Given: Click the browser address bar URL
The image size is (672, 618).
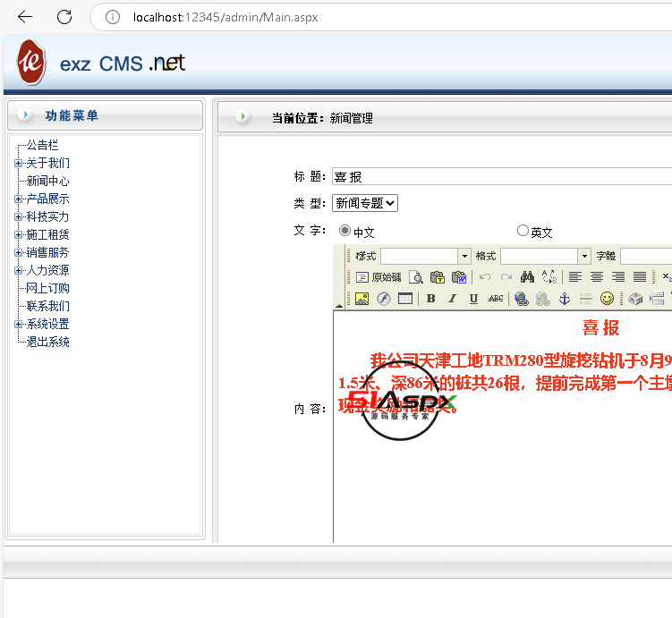Looking at the screenshot, I should click(225, 17).
